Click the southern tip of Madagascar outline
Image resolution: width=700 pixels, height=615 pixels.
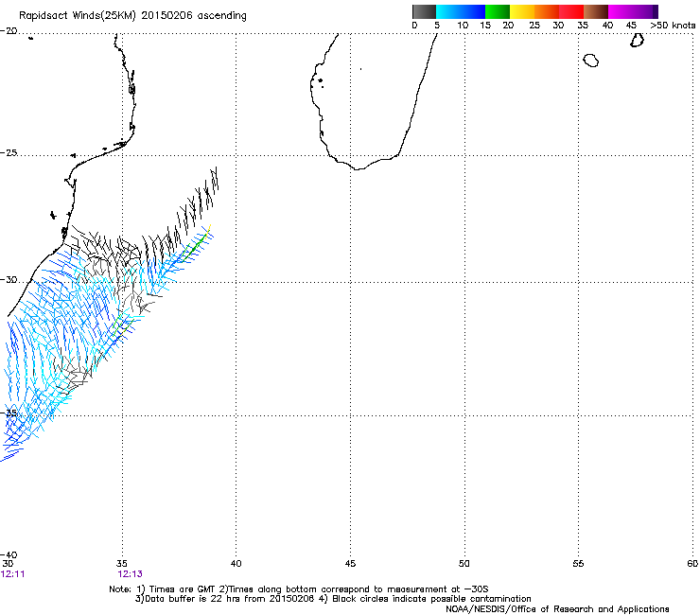(x=358, y=167)
